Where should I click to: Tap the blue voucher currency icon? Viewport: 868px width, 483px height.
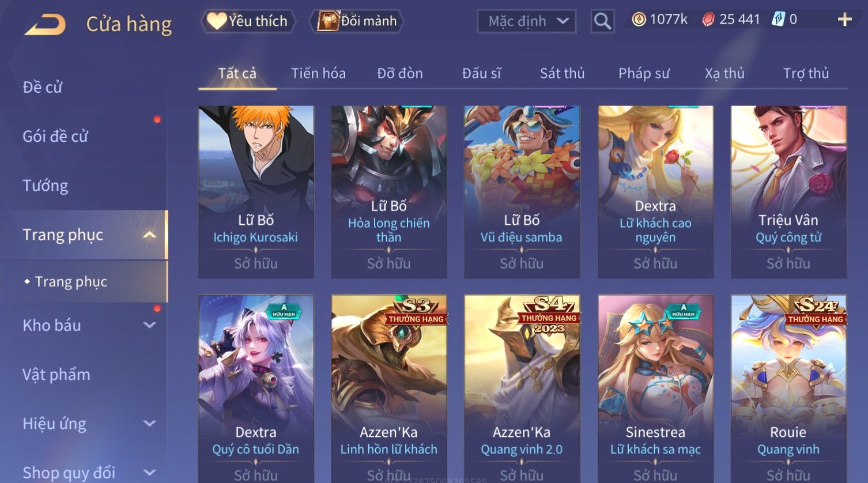pyautogui.click(x=779, y=20)
